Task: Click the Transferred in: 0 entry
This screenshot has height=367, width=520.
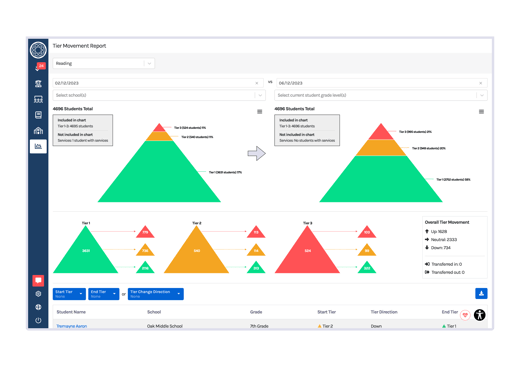Action: click(x=443, y=264)
